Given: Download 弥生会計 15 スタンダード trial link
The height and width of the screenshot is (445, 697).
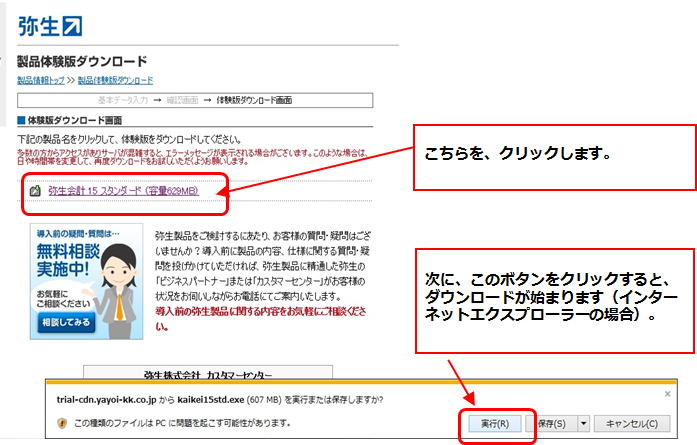Looking at the screenshot, I should (123, 191).
